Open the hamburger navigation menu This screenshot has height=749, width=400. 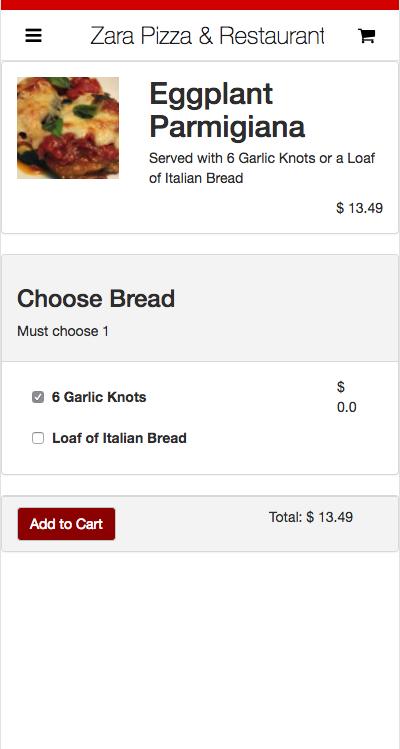pos(33,35)
